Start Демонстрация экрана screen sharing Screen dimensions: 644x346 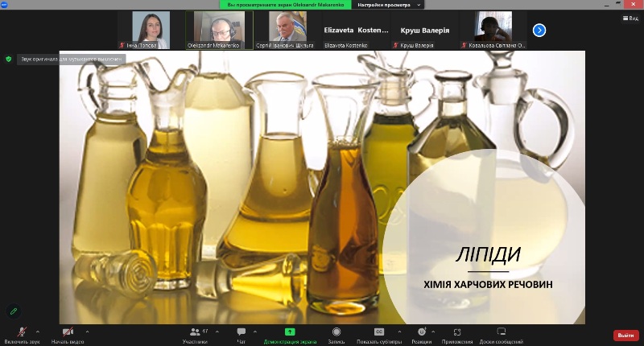(x=290, y=336)
